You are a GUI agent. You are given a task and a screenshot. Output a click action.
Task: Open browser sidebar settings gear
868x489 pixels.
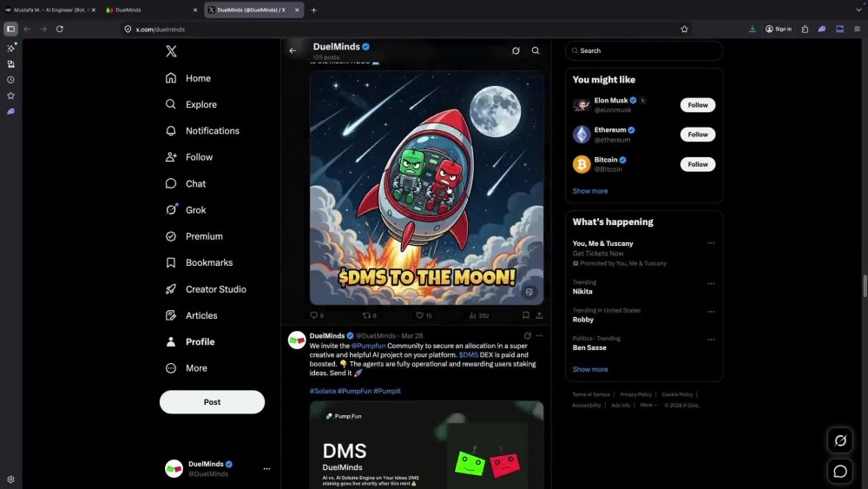pos(10,479)
